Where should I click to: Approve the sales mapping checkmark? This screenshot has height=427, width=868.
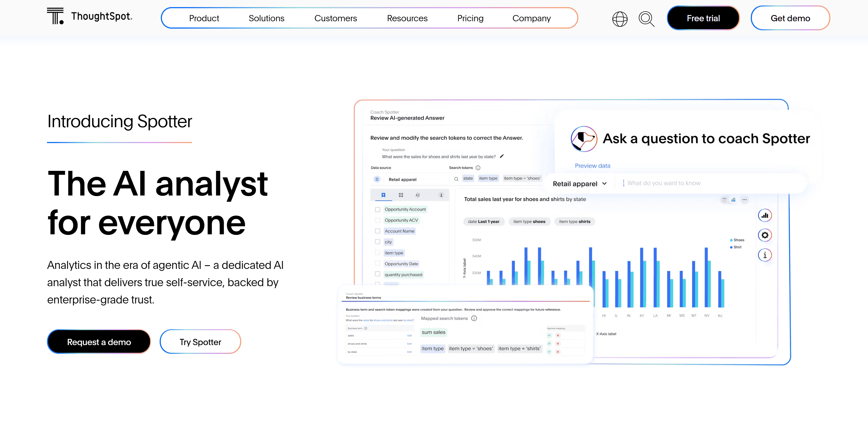click(549, 335)
